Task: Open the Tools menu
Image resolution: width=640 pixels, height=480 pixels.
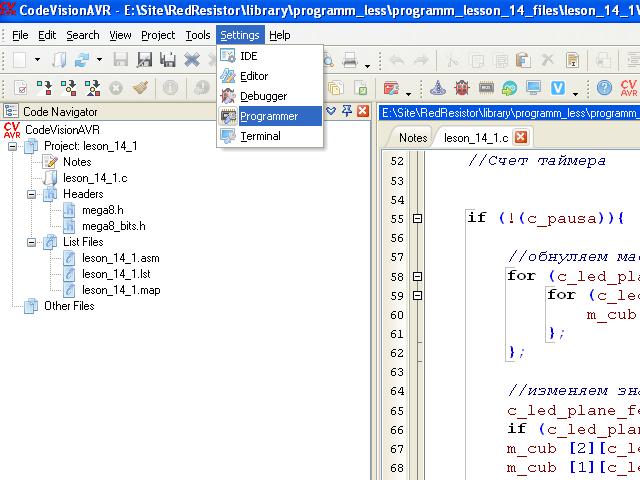Action: (x=198, y=36)
